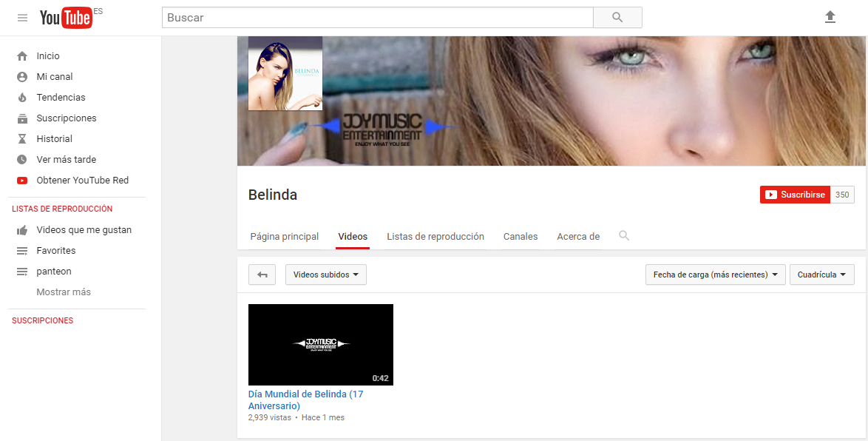Click the 0:42 video thumbnail

click(320, 344)
